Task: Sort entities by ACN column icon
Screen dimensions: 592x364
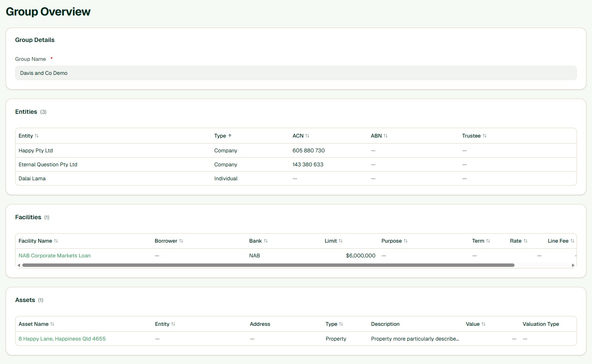Action: [x=307, y=136]
